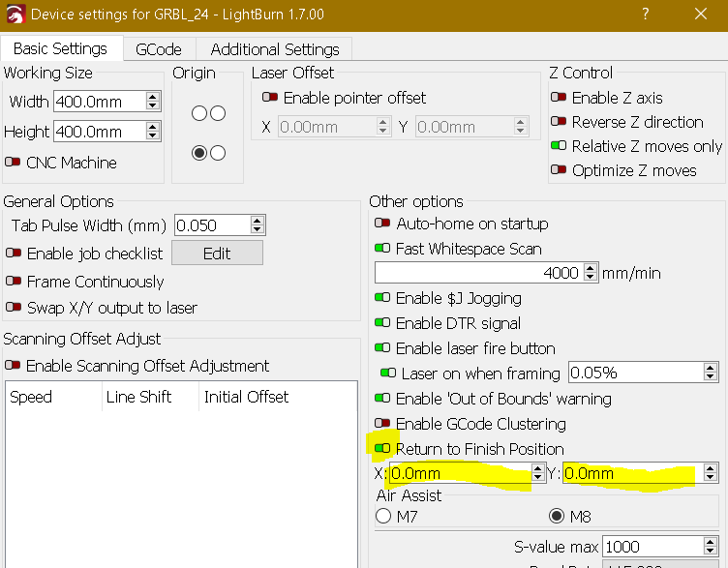Viewport: 728px width, 568px height.
Task: Switch to the GCode tab
Action: coord(159,49)
